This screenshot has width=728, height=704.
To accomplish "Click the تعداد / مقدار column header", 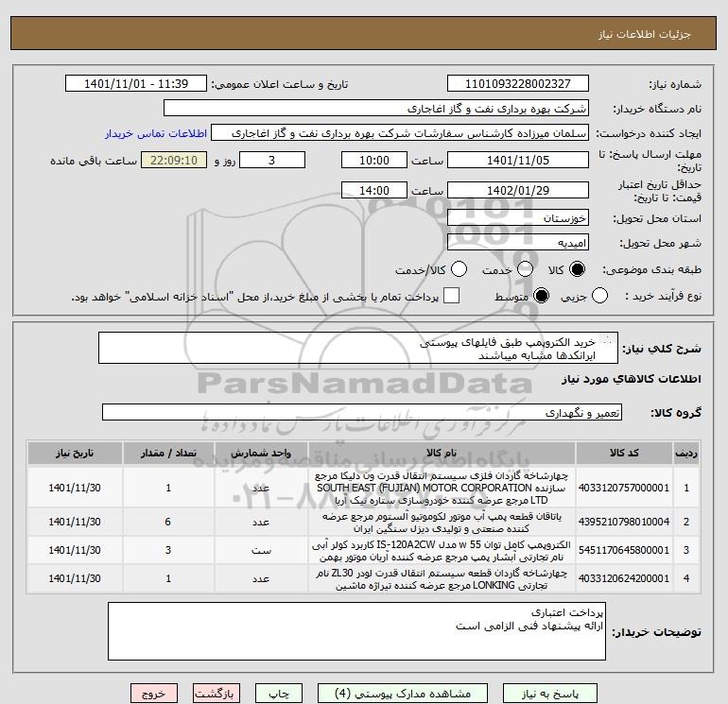I will (168, 453).
